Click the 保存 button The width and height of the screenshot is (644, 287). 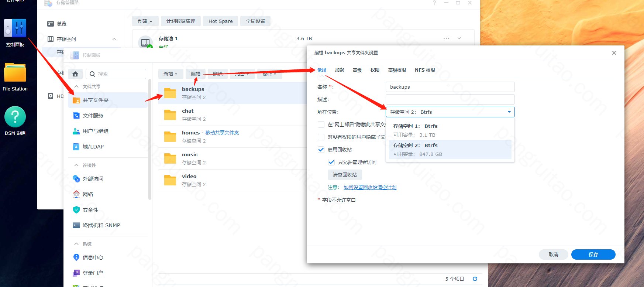[593, 254]
